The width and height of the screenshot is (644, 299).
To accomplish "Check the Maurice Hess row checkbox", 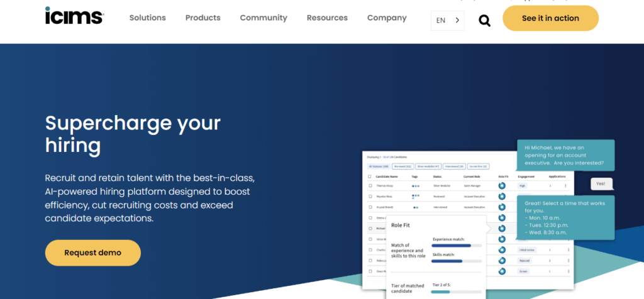I will tap(370, 197).
